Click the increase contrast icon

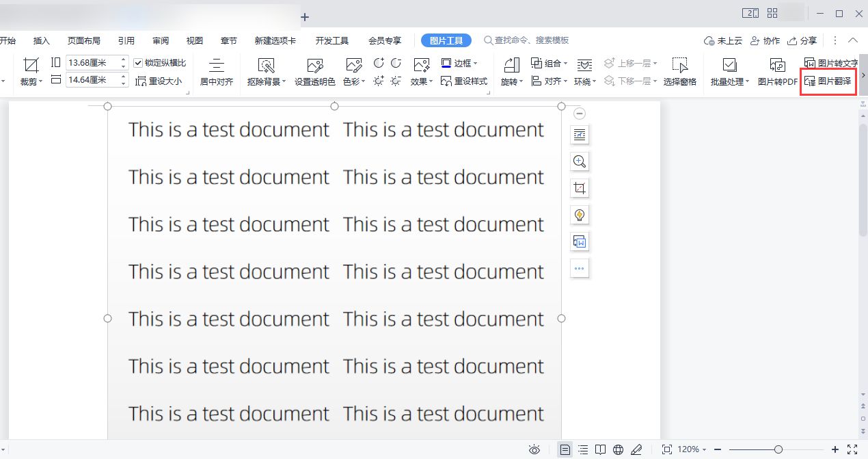[379, 63]
